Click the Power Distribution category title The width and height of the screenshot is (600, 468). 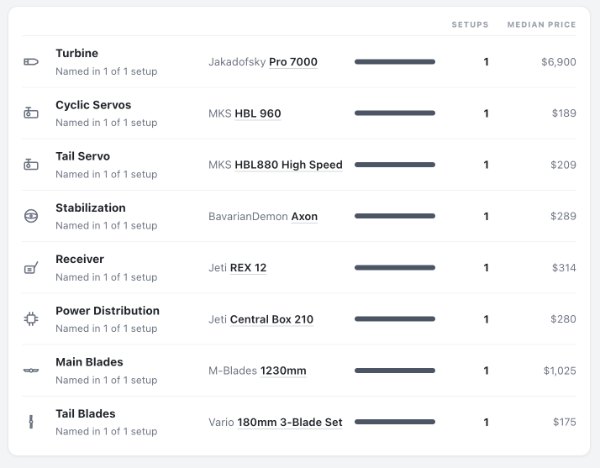(108, 311)
